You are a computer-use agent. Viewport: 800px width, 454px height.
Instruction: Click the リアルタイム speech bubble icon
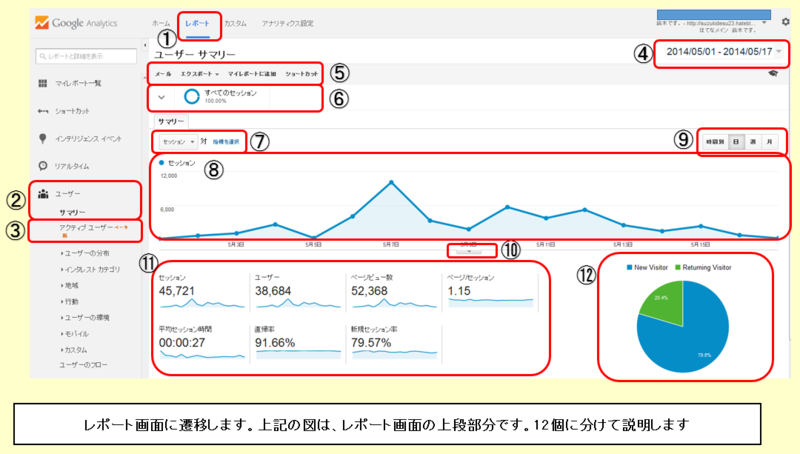pyautogui.click(x=43, y=166)
